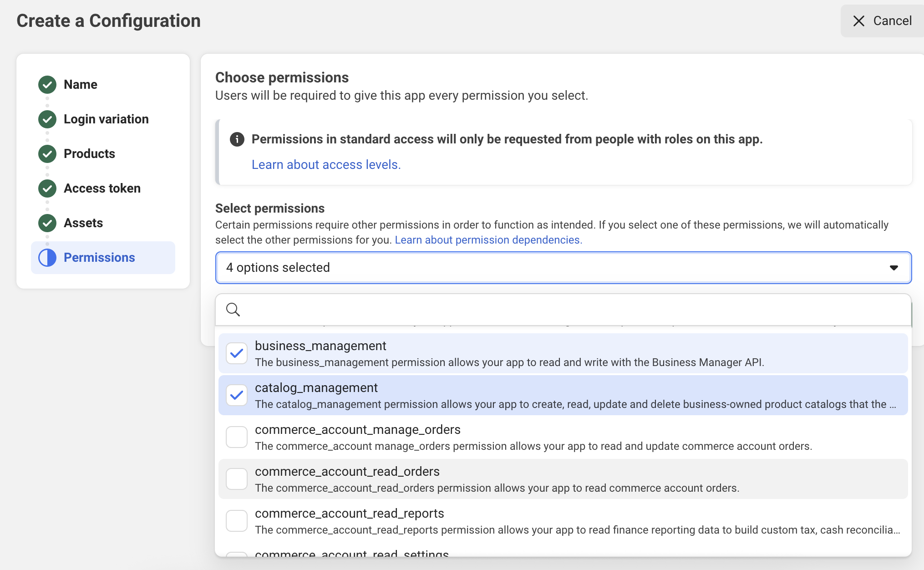Select the Permissions step
Image resolution: width=924 pixels, height=570 pixels.
tap(103, 258)
